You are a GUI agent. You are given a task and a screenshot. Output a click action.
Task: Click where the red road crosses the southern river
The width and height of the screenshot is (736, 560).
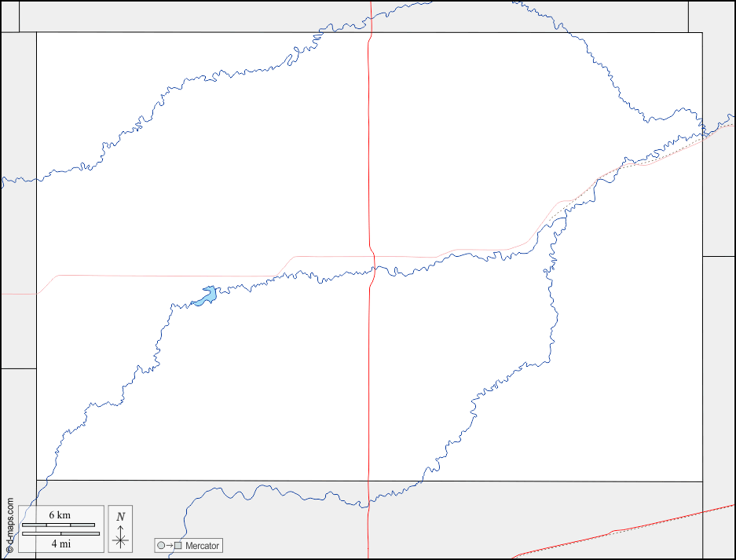point(368,503)
